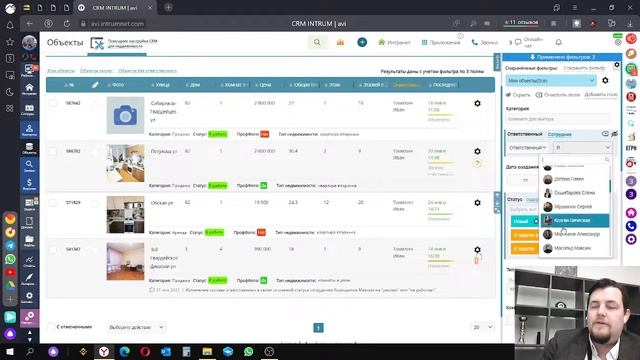This screenshot has width=640, height=360.
Task: Click the notification bell in CRM header
Action: 558,42
